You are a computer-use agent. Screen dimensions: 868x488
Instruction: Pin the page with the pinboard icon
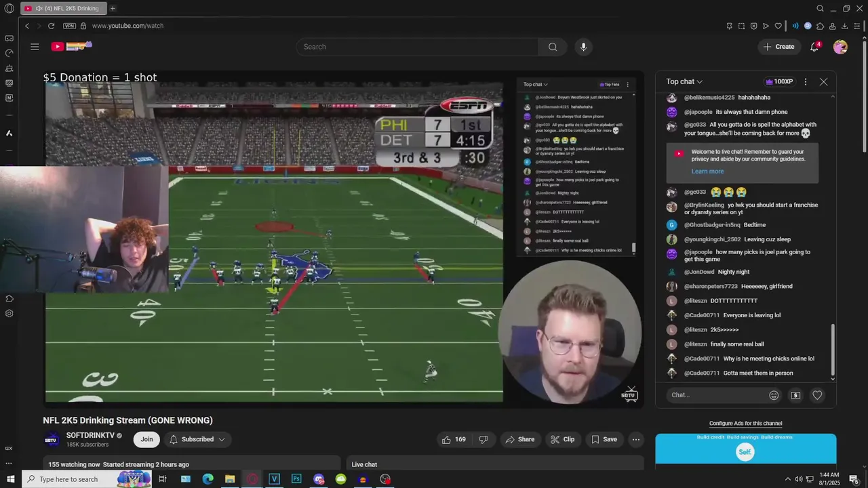pyautogui.click(x=729, y=26)
